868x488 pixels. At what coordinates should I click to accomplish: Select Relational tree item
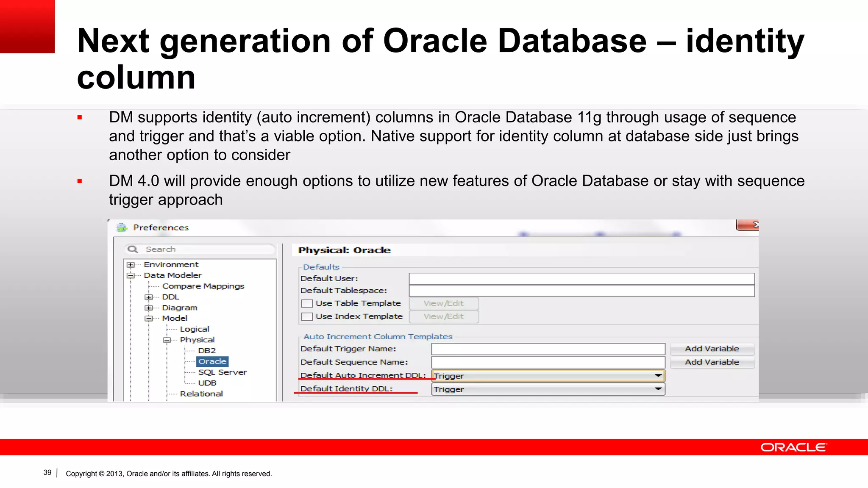(x=201, y=394)
